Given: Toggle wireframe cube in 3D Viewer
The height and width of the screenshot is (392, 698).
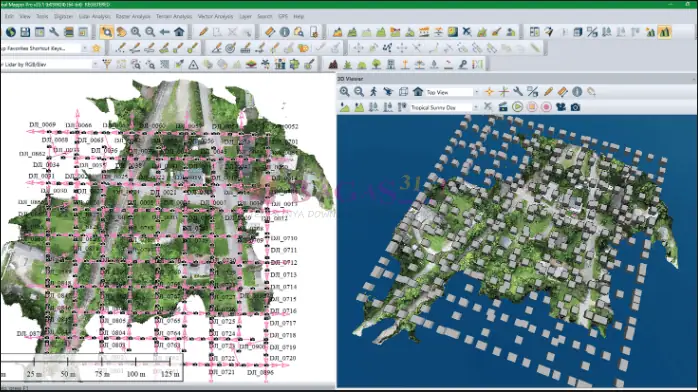Looking at the screenshot, I should coord(403,92).
